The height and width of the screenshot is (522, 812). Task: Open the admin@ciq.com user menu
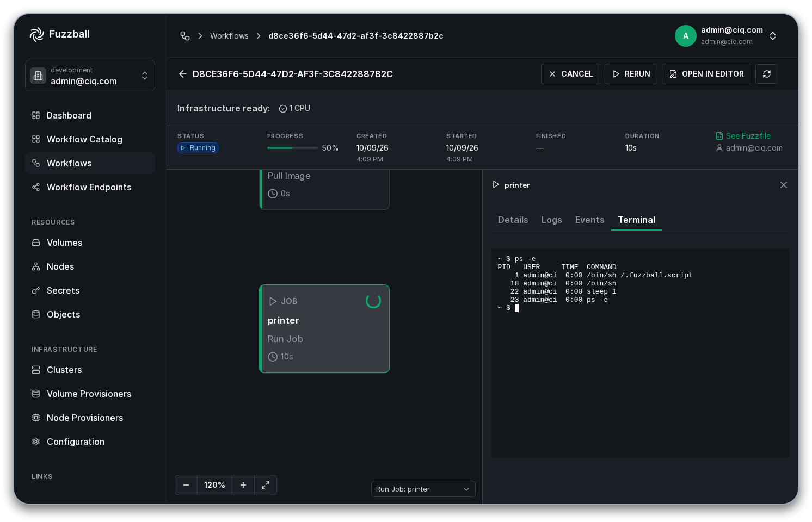727,36
